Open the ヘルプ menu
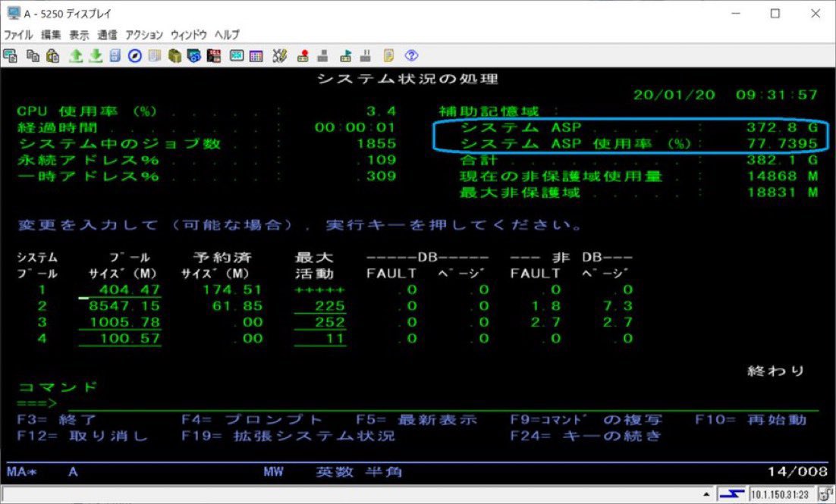Screen dimensions: 836x504 click(227, 35)
